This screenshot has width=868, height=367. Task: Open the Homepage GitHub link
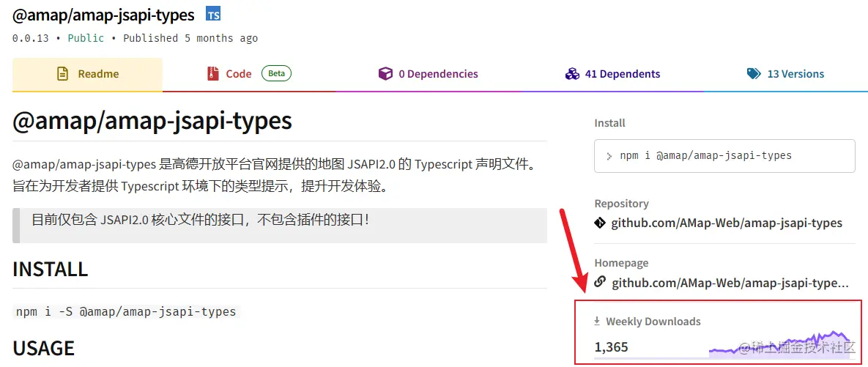tap(730, 283)
